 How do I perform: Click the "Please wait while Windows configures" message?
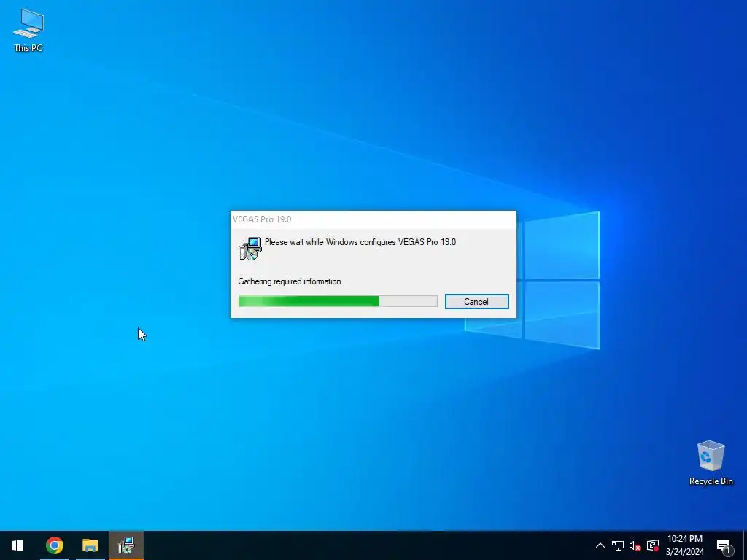[360, 242]
